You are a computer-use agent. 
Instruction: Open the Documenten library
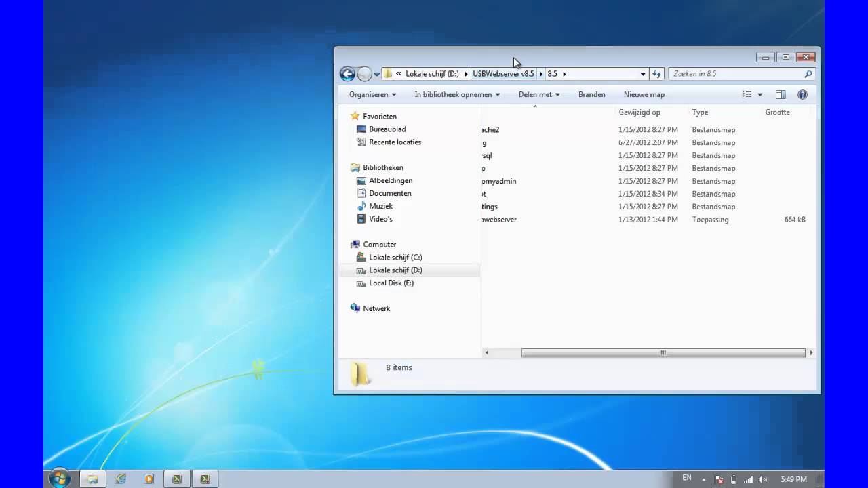click(390, 194)
